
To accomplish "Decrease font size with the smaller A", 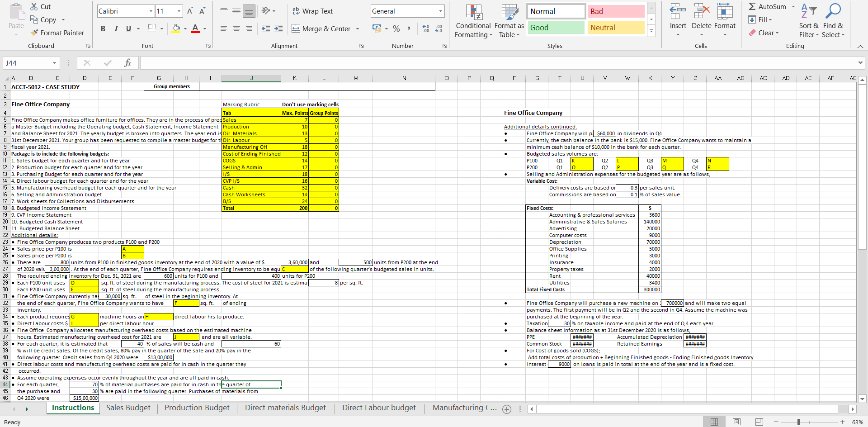I will [x=202, y=11].
